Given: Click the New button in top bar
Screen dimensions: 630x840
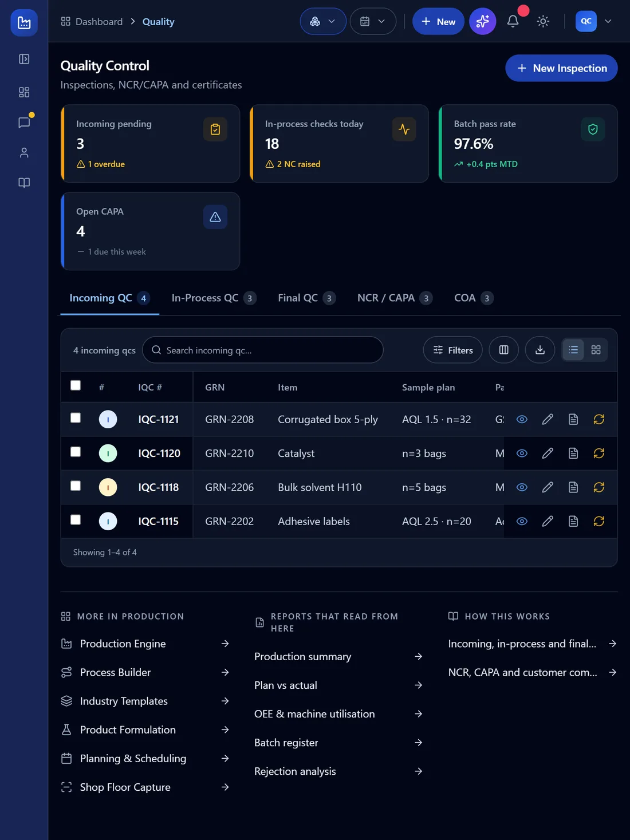Looking at the screenshot, I should [438, 21].
